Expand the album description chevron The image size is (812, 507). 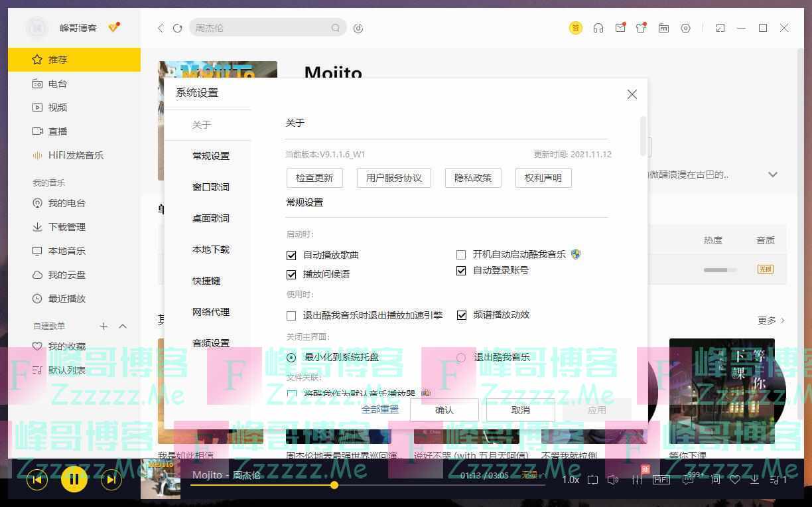pos(773,175)
